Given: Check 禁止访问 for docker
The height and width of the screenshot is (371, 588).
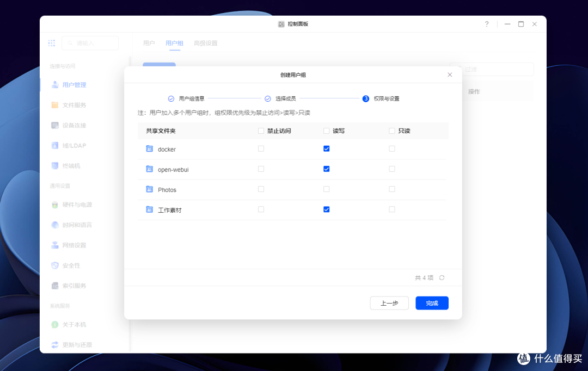Looking at the screenshot, I should (x=261, y=149).
